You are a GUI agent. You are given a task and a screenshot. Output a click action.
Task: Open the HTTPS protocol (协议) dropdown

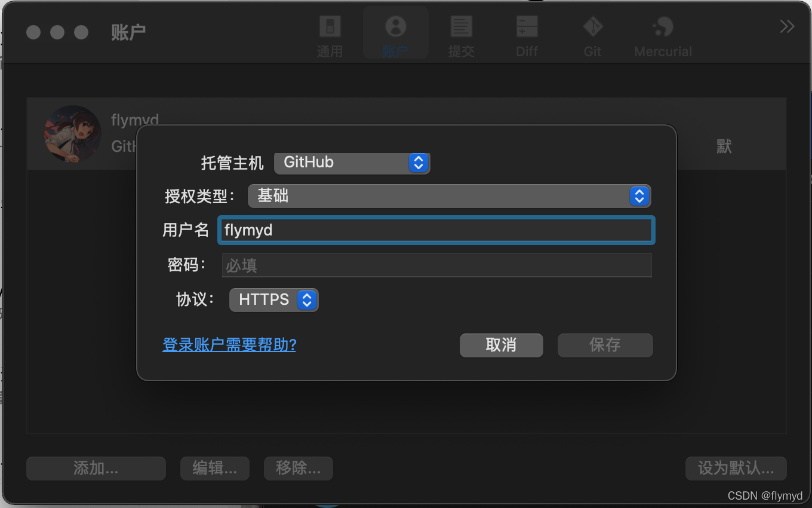tap(273, 299)
